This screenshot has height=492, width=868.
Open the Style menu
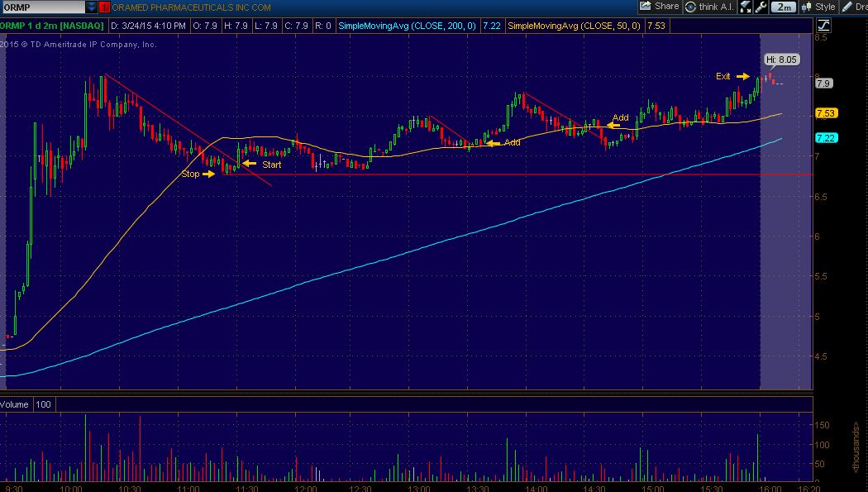click(x=818, y=7)
